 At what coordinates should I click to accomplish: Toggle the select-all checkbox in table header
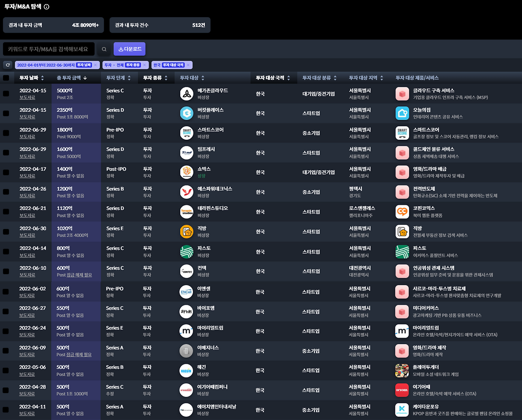point(6,78)
